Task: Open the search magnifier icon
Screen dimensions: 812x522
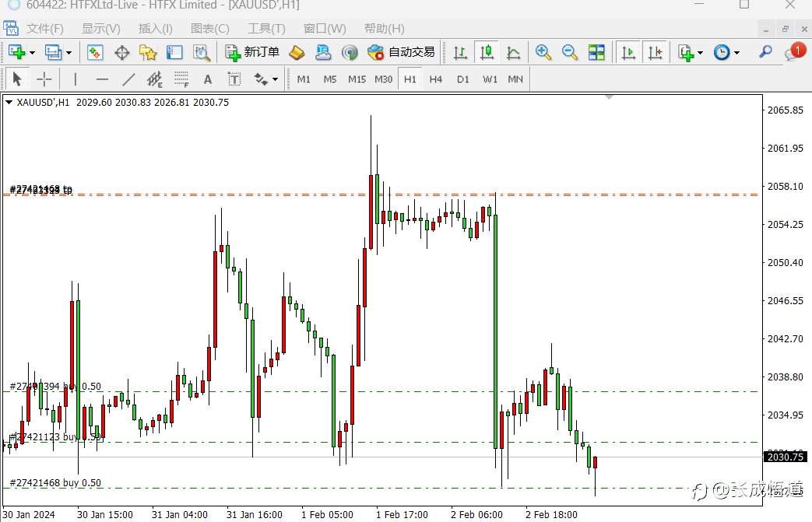Action: (765, 52)
